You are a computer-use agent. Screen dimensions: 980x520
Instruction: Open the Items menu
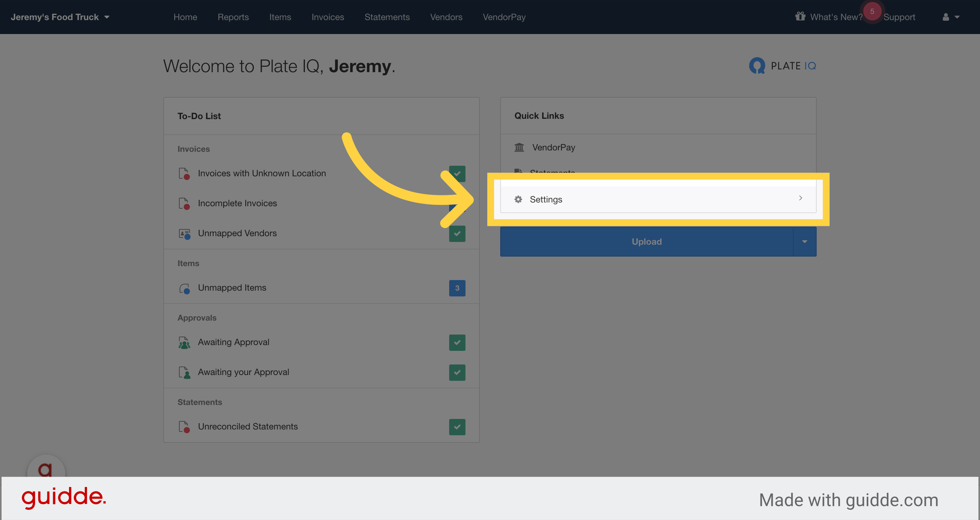pyautogui.click(x=280, y=17)
